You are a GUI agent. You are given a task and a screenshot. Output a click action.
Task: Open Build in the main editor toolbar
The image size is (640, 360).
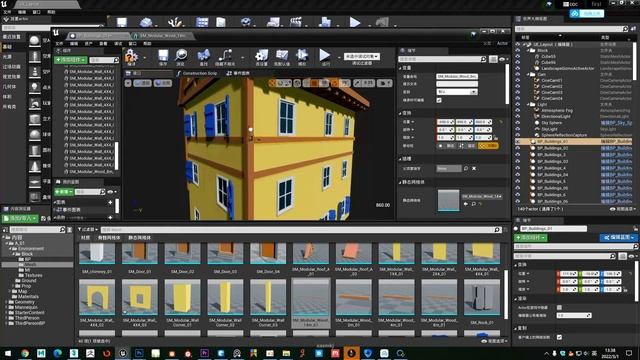pyautogui.click(x=325, y=22)
